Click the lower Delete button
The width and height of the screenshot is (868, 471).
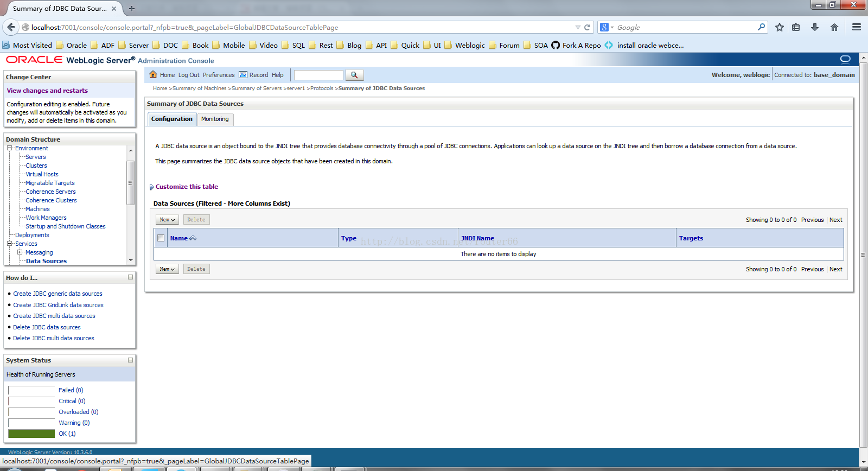(x=196, y=269)
